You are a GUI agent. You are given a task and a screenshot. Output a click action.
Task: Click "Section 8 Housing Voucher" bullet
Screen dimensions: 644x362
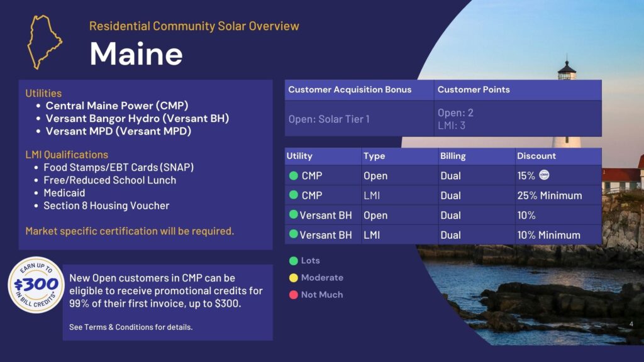[x=106, y=206]
